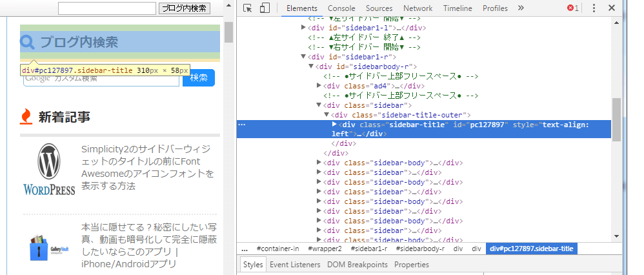
Task: Open the DOM Breakpoints pane
Action: (x=358, y=265)
